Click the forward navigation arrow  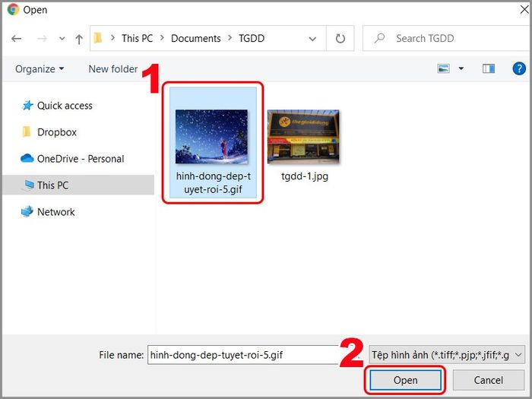[x=42, y=39]
